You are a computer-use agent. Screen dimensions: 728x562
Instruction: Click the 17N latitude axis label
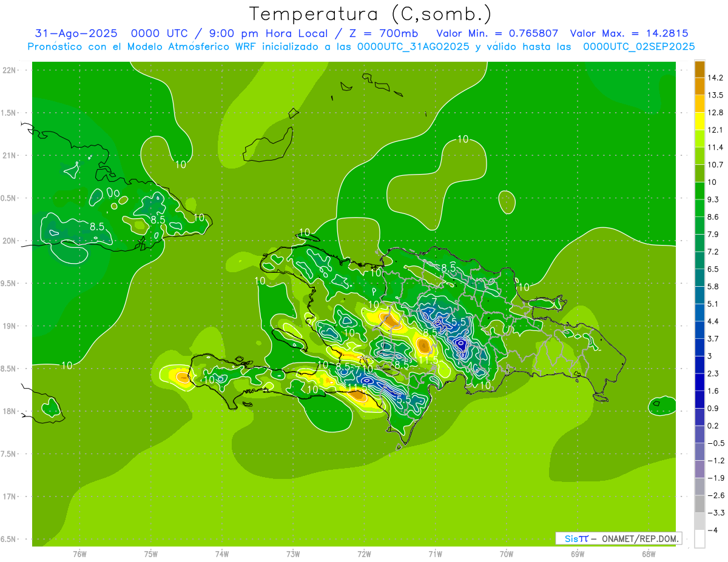[x=8, y=497]
